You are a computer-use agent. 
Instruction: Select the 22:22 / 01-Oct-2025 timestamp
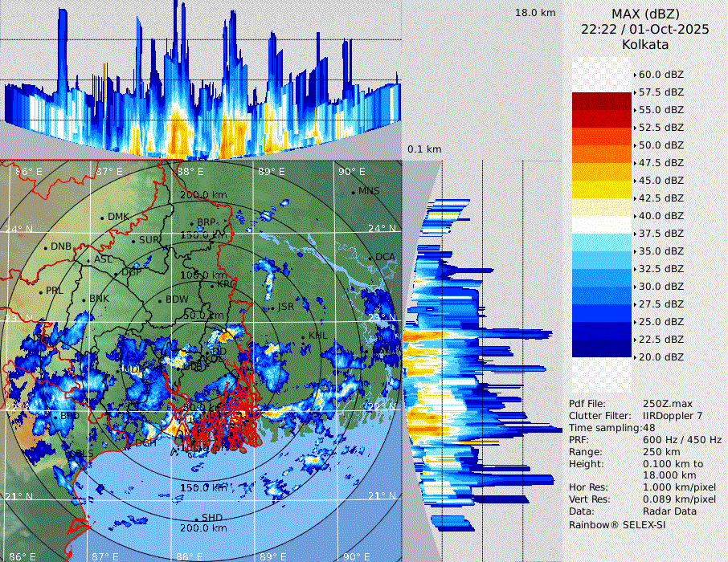pyautogui.click(x=645, y=29)
